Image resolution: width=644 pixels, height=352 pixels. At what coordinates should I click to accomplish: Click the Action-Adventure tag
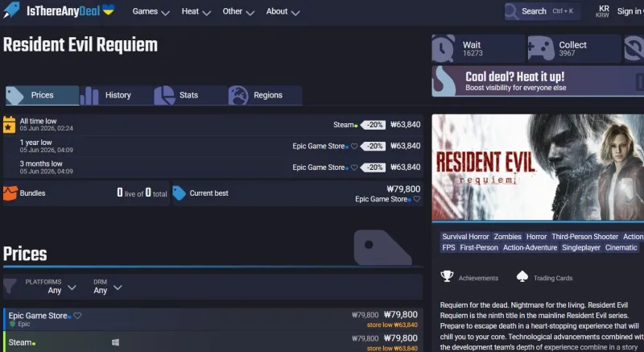(x=530, y=247)
